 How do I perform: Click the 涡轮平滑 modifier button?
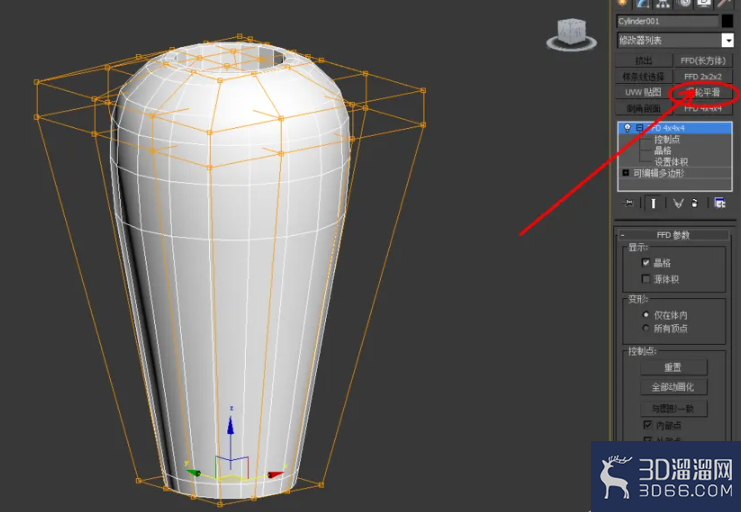coord(703,92)
